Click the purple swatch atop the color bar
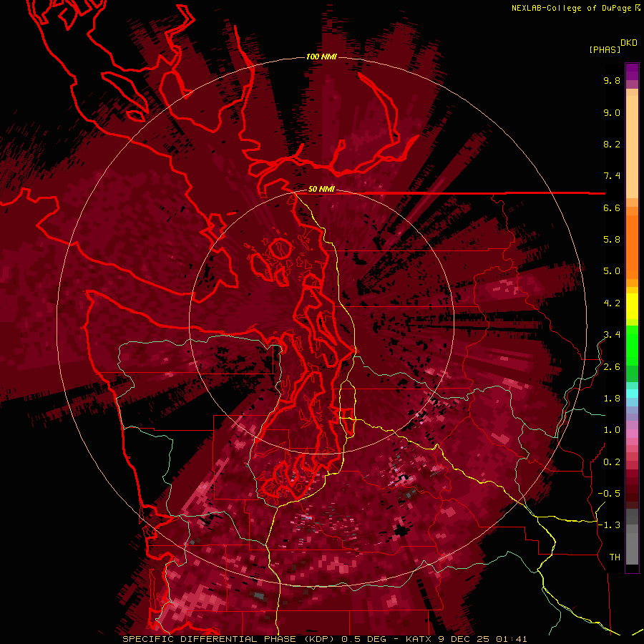 pyautogui.click(x=632, y=72)
